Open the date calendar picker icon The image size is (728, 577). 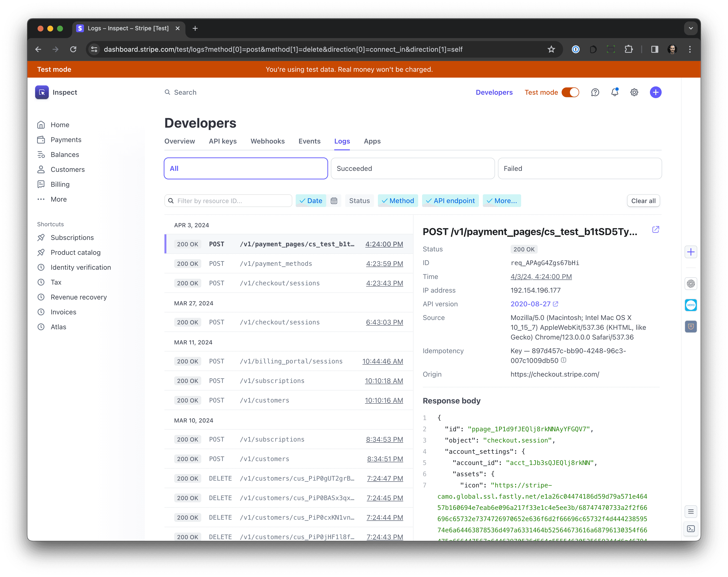[x=334, y=201]
